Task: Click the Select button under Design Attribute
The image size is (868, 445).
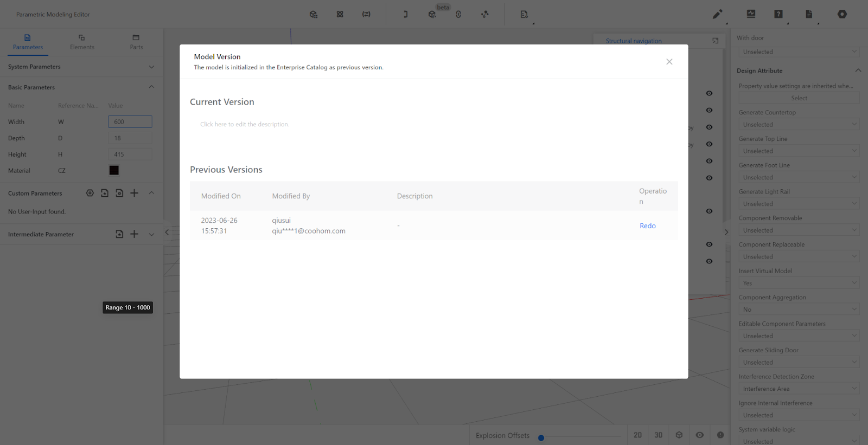Action: 799,98
